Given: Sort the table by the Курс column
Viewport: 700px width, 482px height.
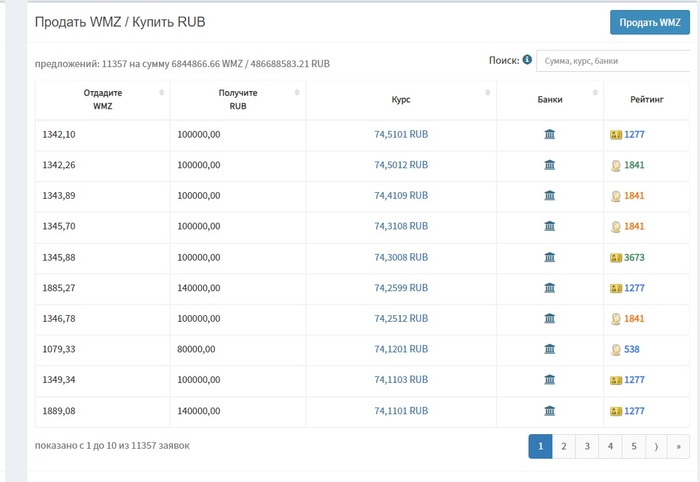Looking at the screenshot, I should [x=400, y=99].
